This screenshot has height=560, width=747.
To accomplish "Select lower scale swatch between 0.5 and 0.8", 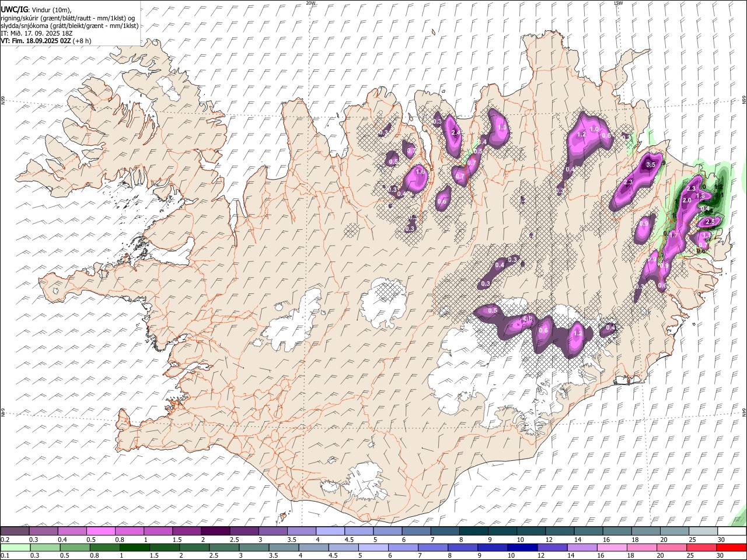I will point(75,548).
